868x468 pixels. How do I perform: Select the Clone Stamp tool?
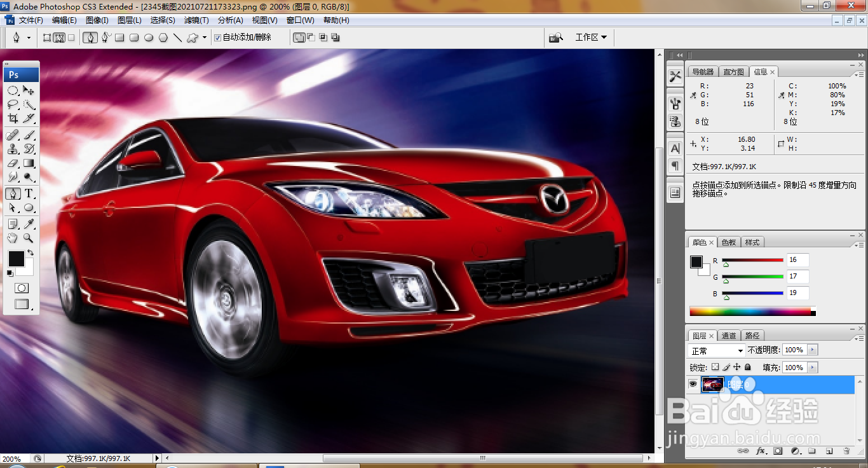[13, 149]
